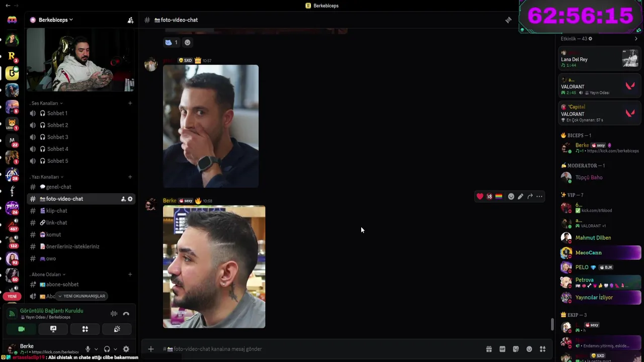
Task: Open Mahmut Dilben's profile in member list
Action: 600,238
